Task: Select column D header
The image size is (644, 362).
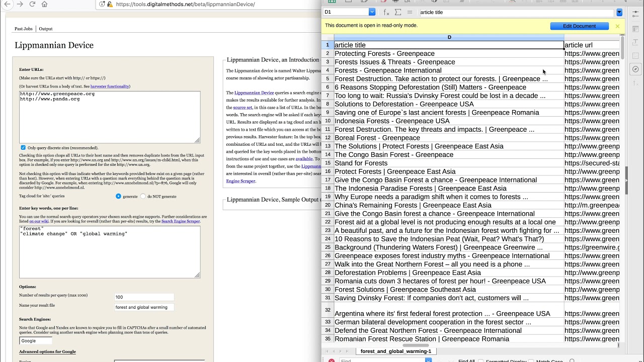Action: [449, 37]
